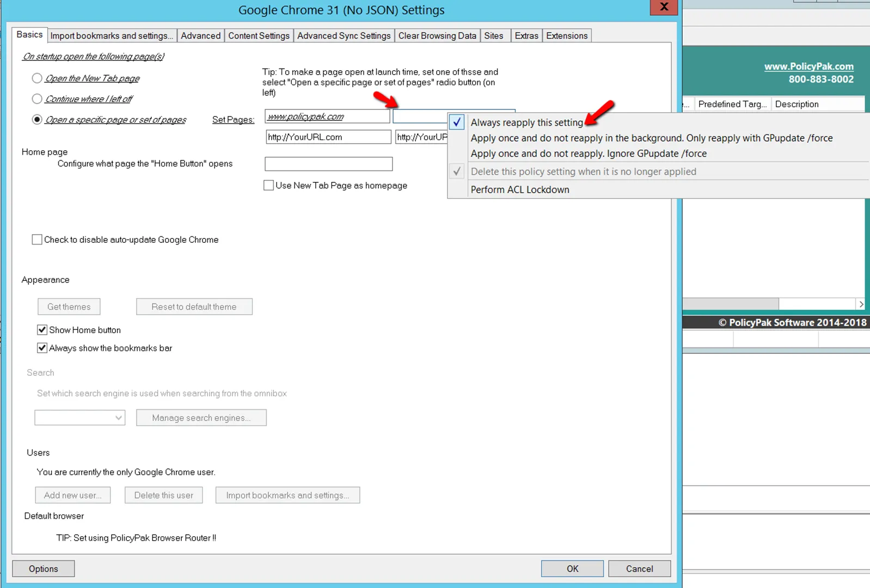Select the Advanced tab
870x588 pixels.
[200, 36]
